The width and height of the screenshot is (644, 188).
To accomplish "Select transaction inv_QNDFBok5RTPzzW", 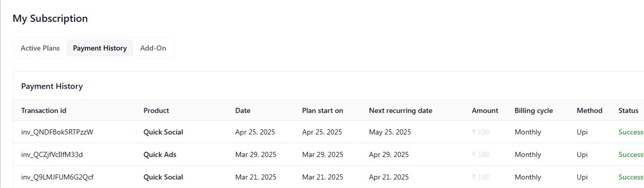I will click(x=57, y=132).
